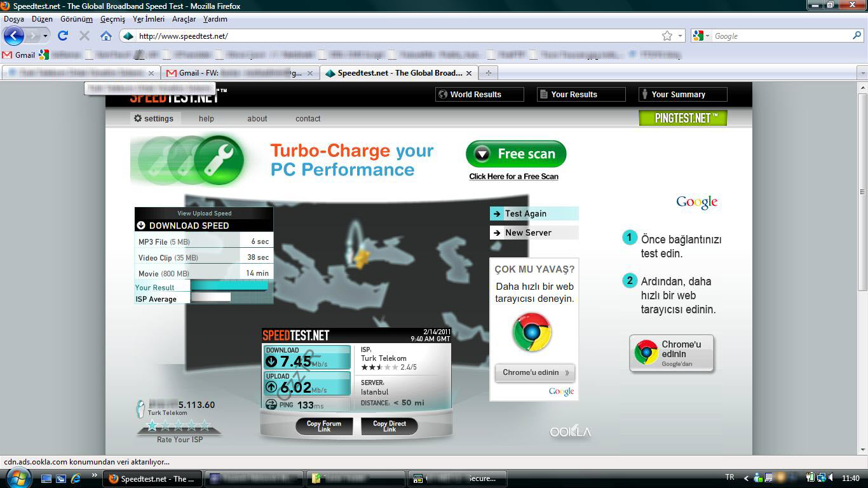
Task: Click the yellow Istanbul server marker on map
Action: click(x=361, y=257)
